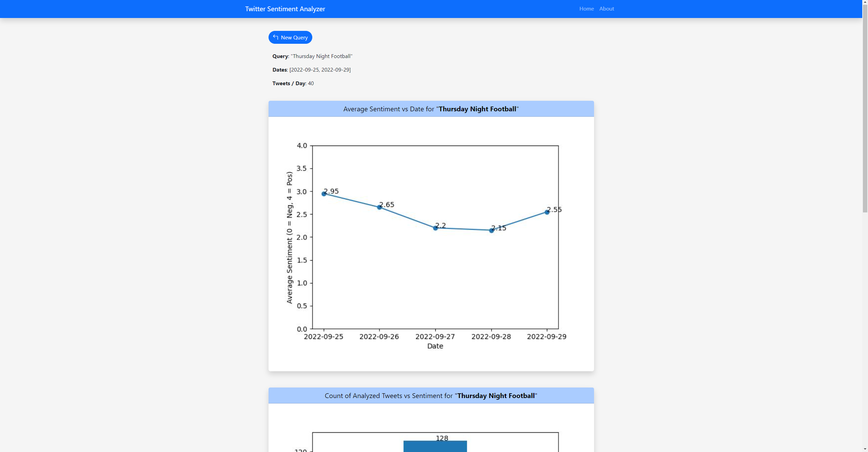Click the Average Sentiment vs Date card header
The image size is (868, 452).
(431, 109)
